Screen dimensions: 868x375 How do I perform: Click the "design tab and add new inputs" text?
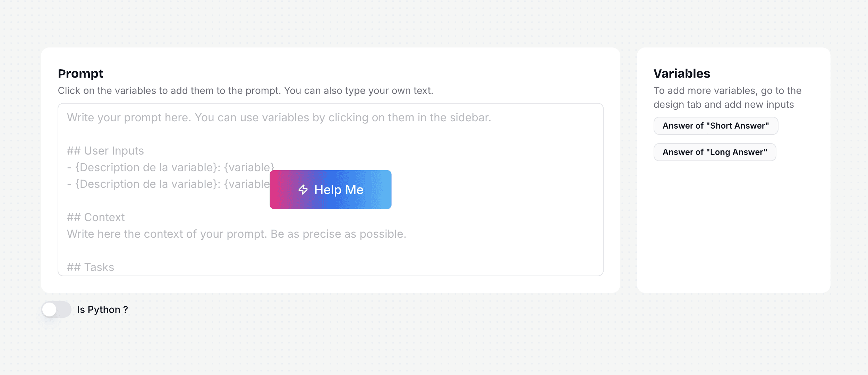point(724,104)
